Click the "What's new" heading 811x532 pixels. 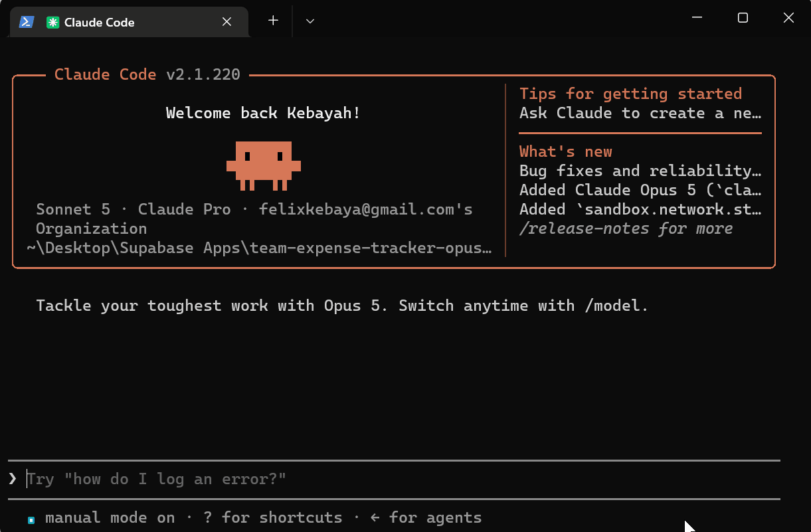pyautogui.click(x=566, y=151)
